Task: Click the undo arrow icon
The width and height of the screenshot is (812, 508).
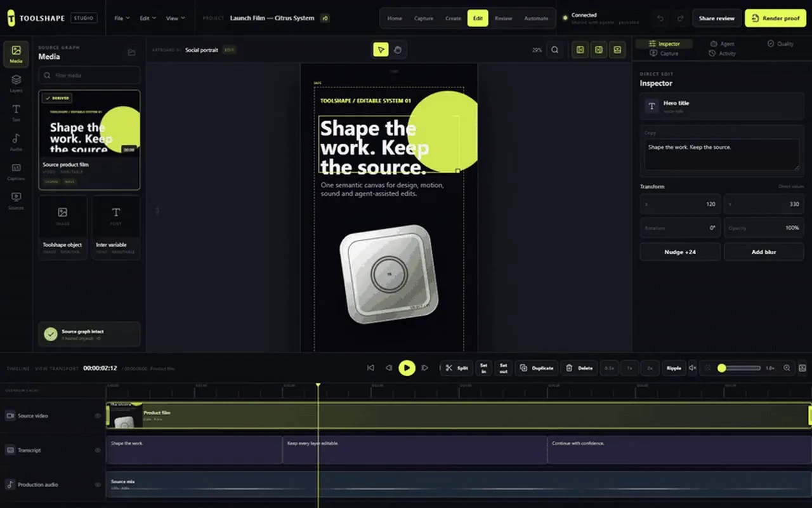Action: (x=660, y=18)
